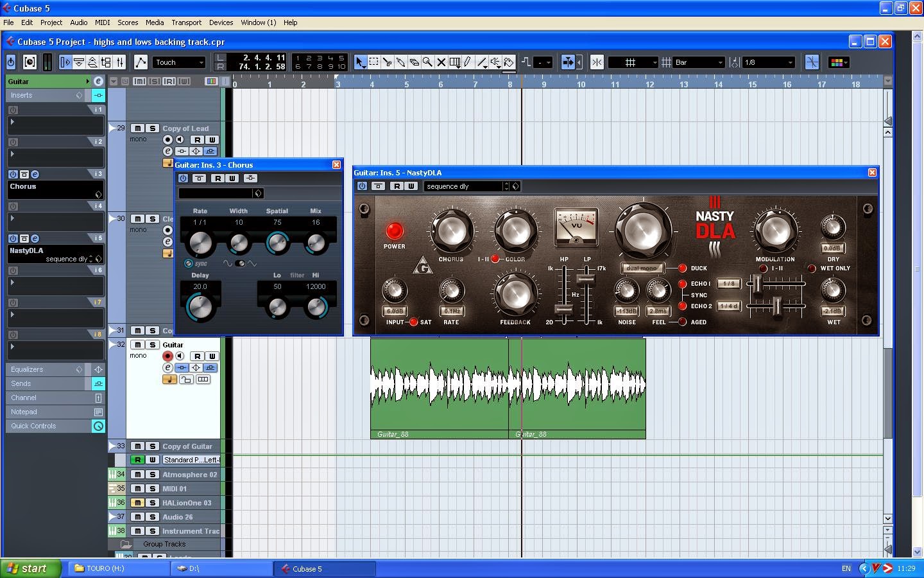Expand the Sends inspector section

pyautogui.click(x=45, y=384)
